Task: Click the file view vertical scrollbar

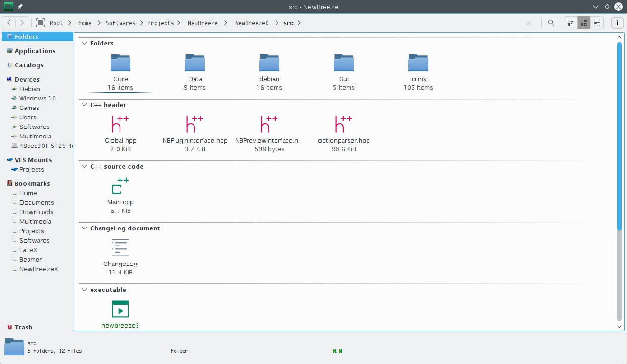Action: [x=619, y=182]
